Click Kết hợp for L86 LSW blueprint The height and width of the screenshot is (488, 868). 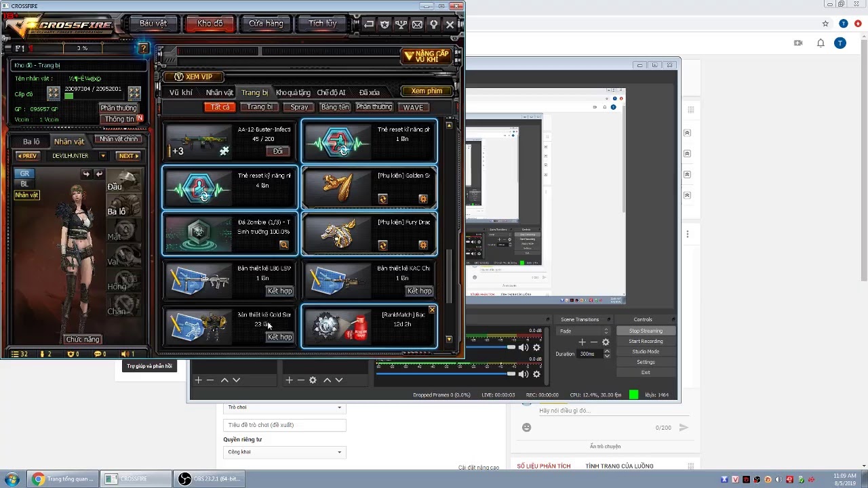click(x=279, y=291)
